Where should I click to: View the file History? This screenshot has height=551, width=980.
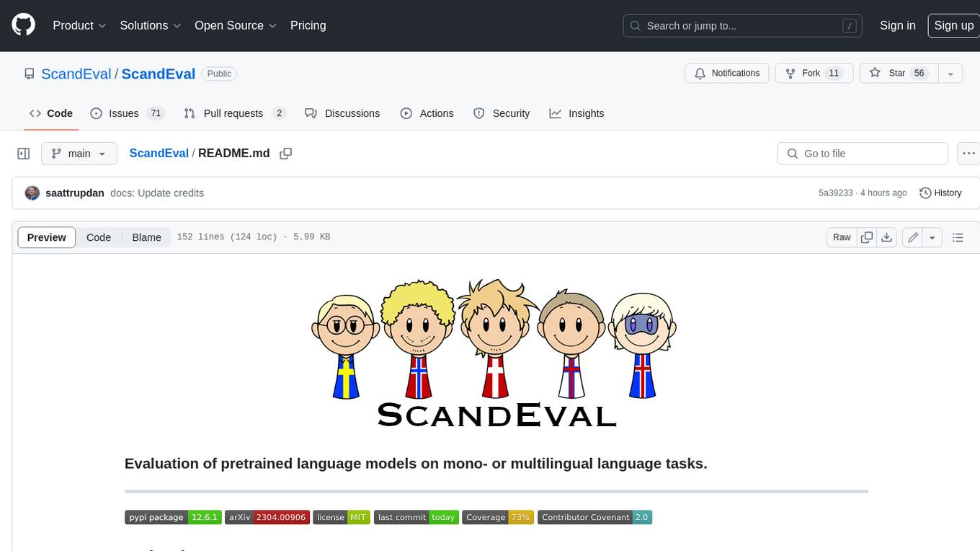coord(940,193)
